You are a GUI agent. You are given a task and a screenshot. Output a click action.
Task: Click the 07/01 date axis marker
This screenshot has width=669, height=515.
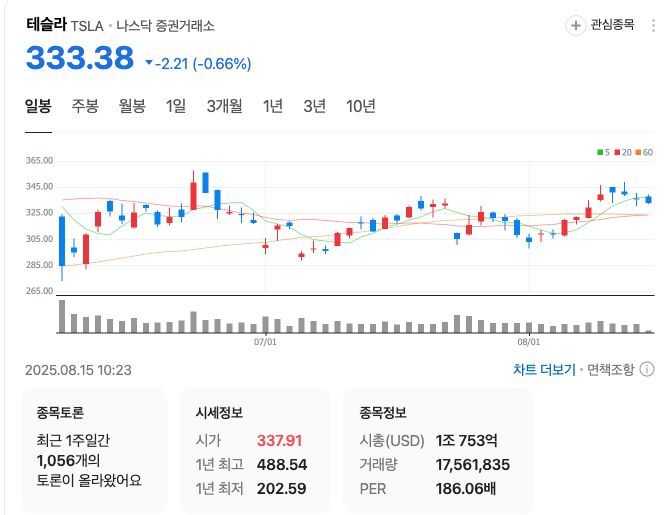tap(265, 342)
